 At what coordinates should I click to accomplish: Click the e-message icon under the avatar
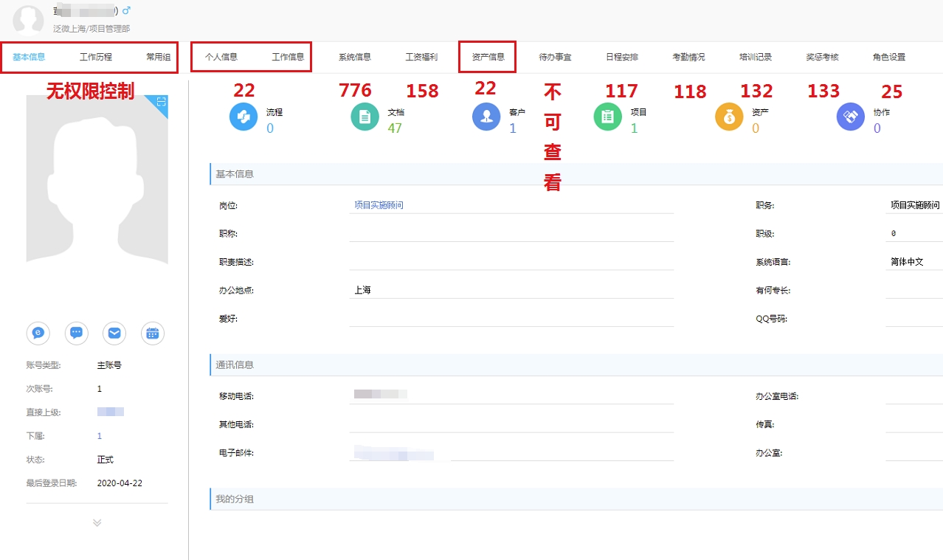click(x=38, y=333)
